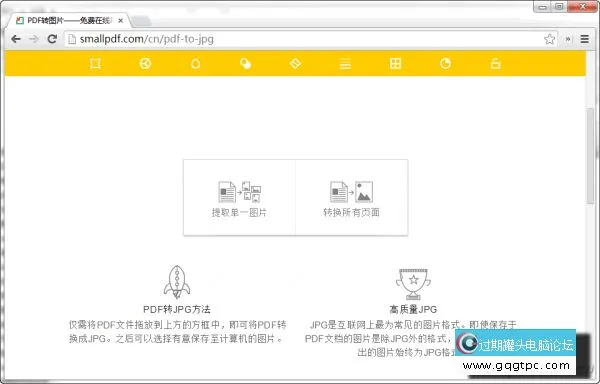
Task: Click the four-square grid icon in the yellow bar
Action: tap(395, 63)
